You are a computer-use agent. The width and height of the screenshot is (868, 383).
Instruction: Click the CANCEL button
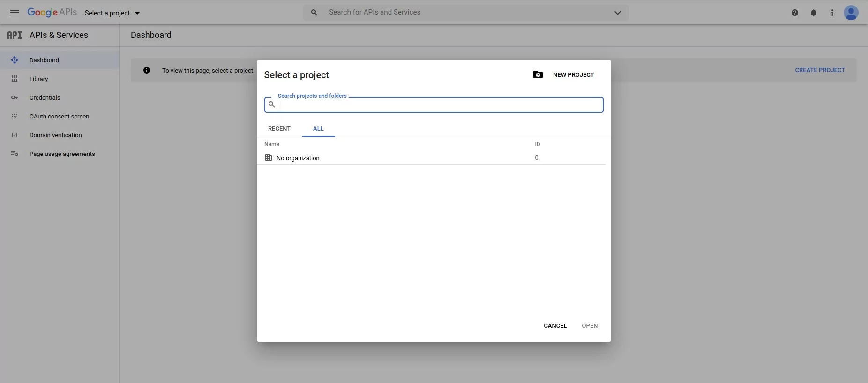point(555,326)
